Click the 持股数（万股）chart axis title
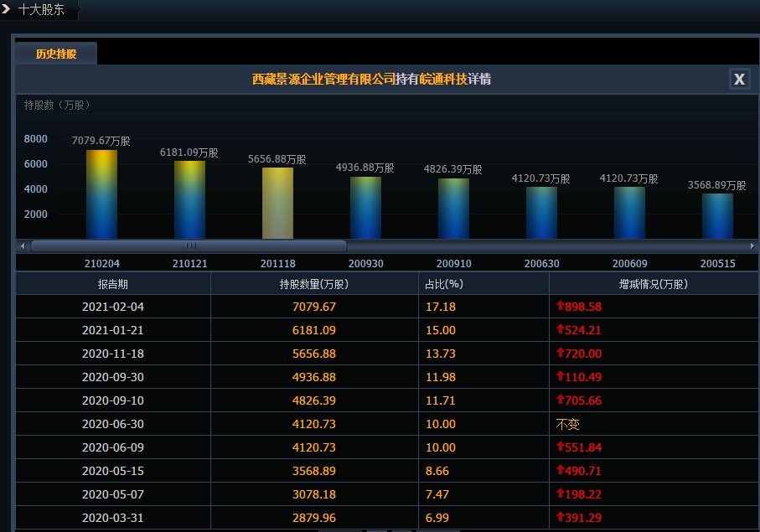Viewport: 760px width, 532px height. coord(57,105)
